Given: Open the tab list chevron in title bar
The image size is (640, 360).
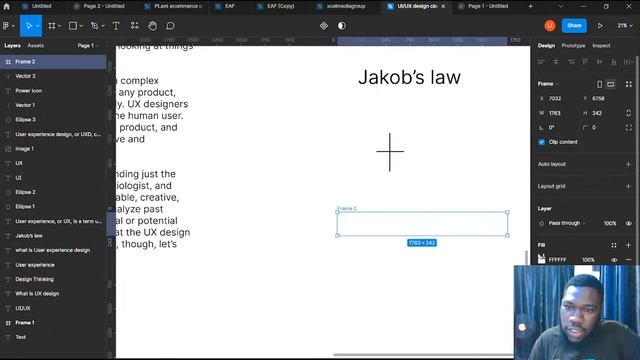Looking at the screenshot, I should click(x=560, y=6).
